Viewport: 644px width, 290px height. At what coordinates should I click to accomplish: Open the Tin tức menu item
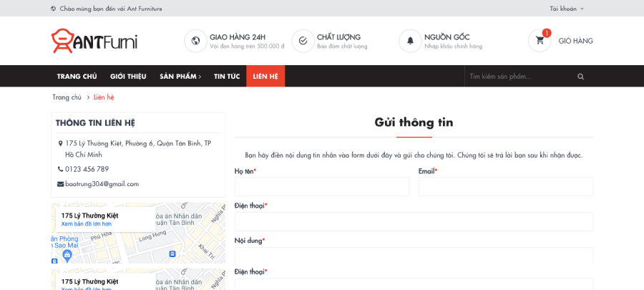[x=227, y=77]
